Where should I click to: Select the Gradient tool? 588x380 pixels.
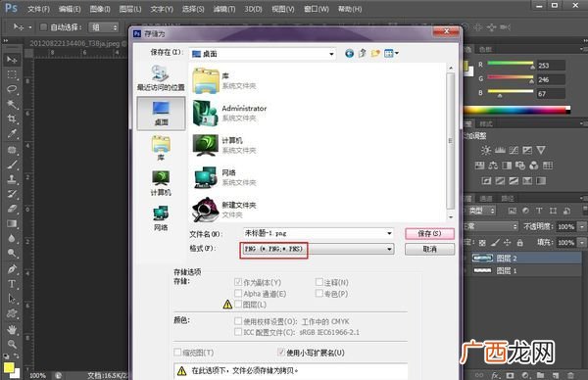coord(12,223)
